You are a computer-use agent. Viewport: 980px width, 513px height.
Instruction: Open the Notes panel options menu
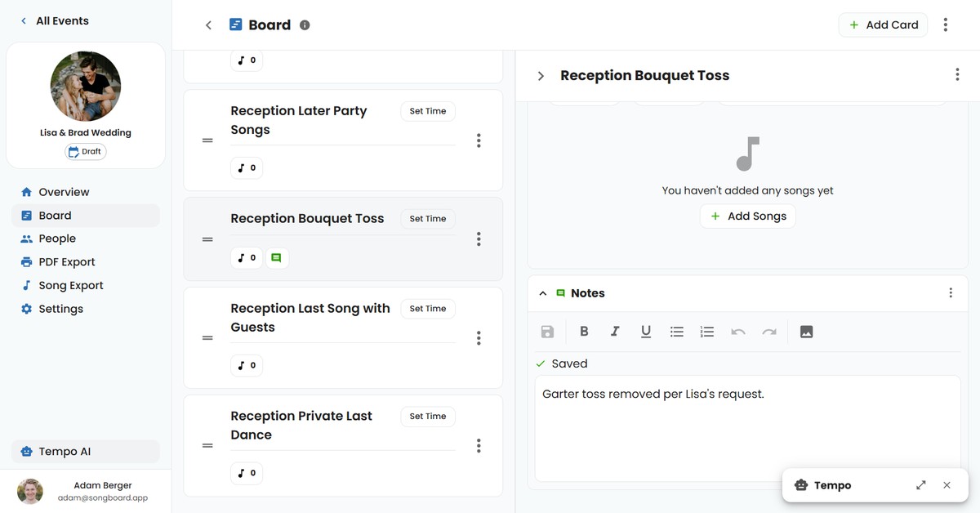pos(950,292)
